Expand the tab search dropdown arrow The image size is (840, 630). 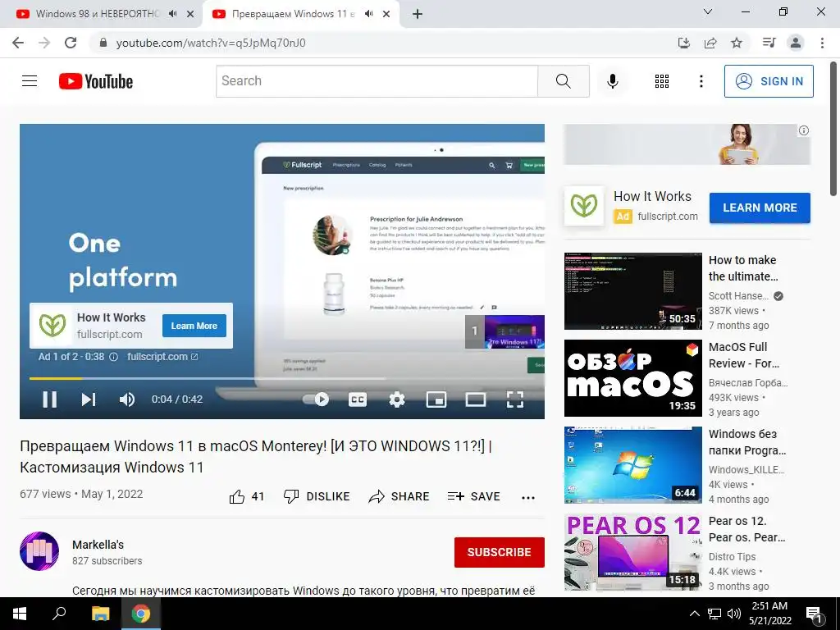(x=708, y=11)
